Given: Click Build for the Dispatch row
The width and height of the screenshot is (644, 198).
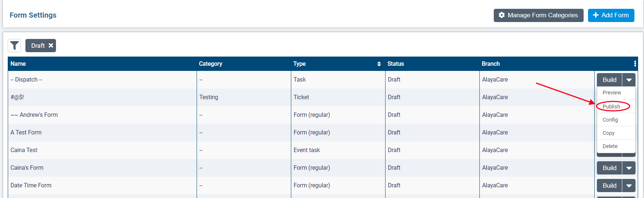Looking at the screenshot, I should (609, 80).
